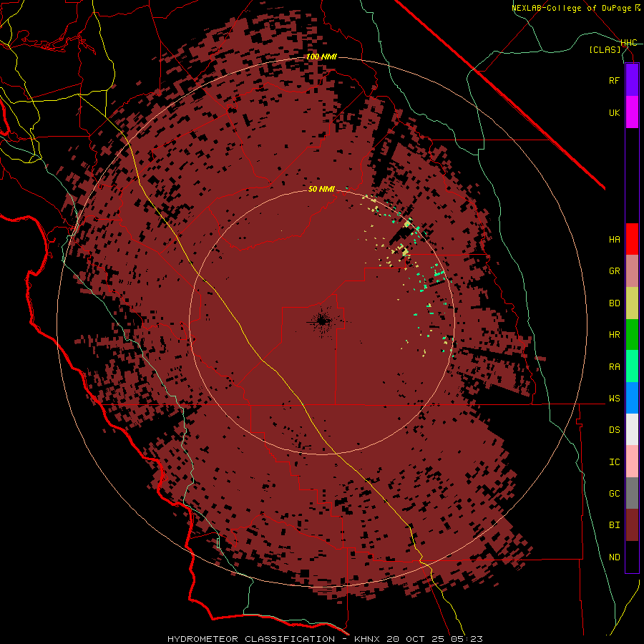This screenshot has height=644, width=644.
Task: Click the RA mint-green legend swatch
Action: click(632, 366)
